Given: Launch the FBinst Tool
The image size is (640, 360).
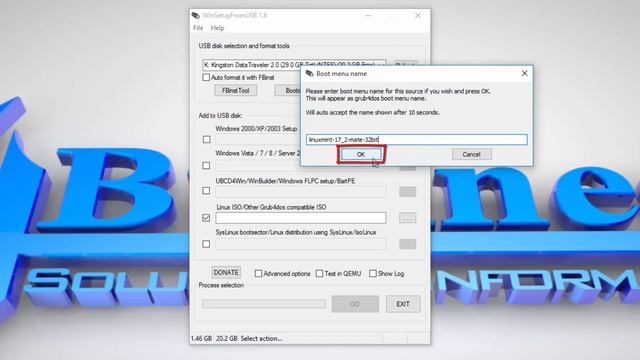Looking at the screenshot, I should pos(236,91).
